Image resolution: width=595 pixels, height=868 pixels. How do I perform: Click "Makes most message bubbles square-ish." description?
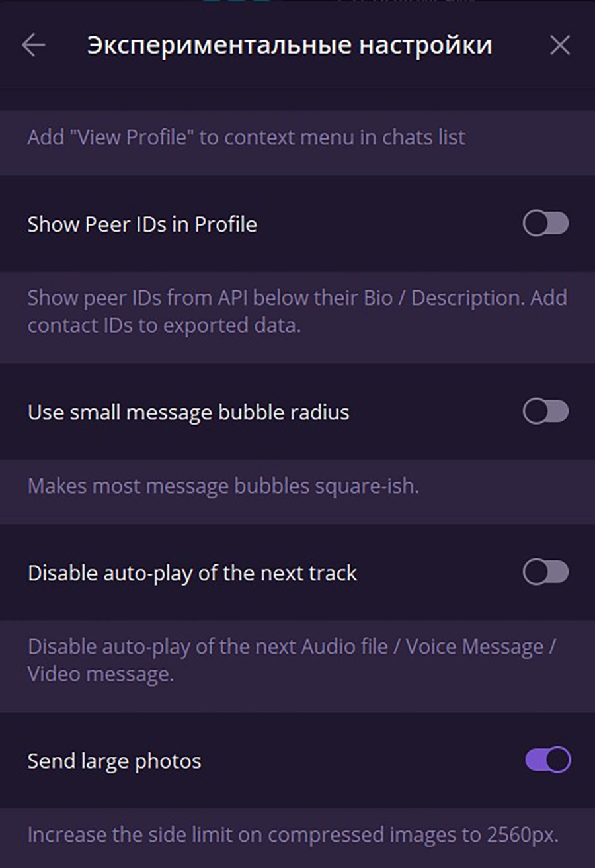(x=223, y=486)
